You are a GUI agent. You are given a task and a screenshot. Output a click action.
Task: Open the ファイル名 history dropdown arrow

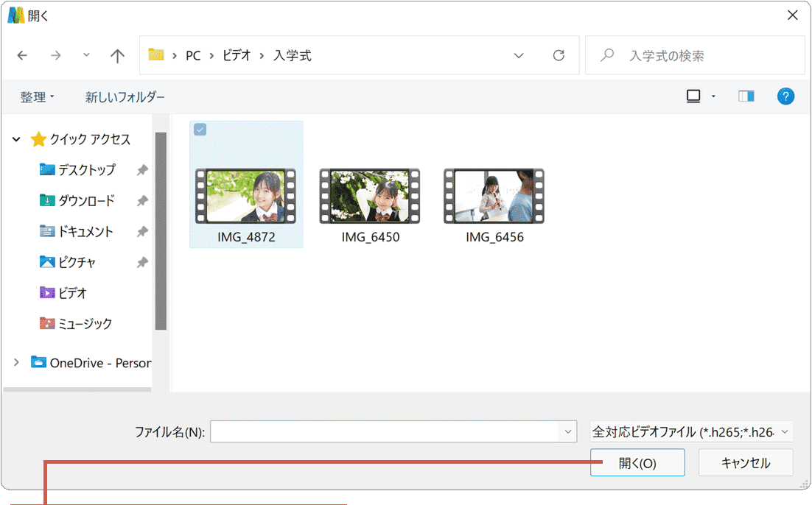click(x=567, y=432)
